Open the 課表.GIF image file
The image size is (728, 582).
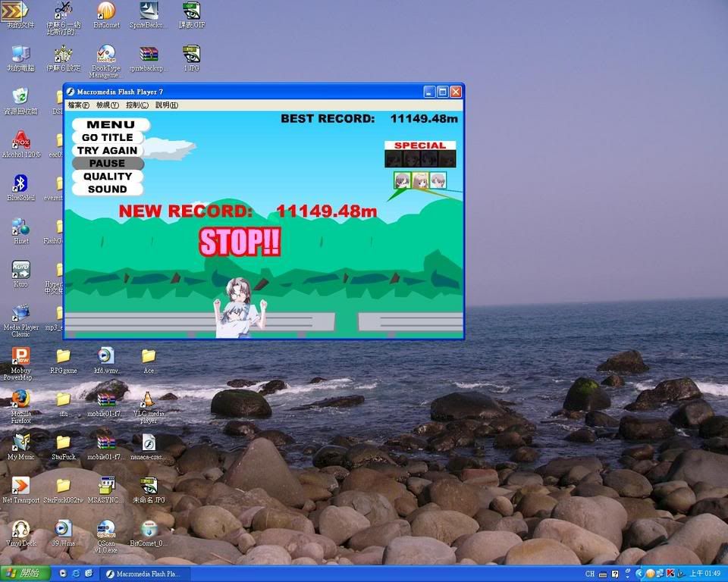(x=191, y=15)
